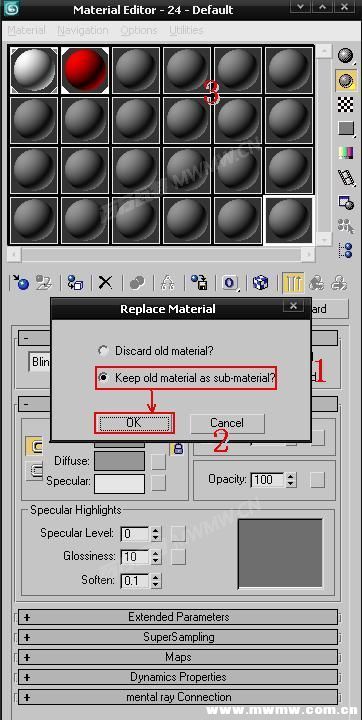Toggle Show End Result icon

(293, 282)
